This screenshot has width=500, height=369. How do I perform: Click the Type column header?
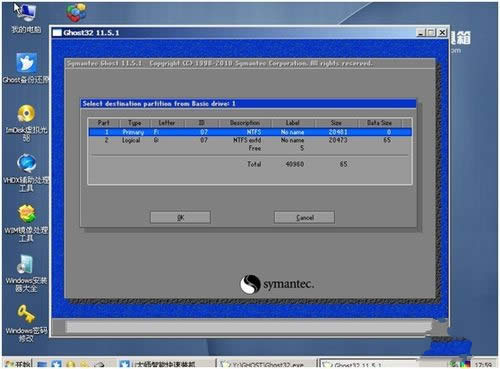click(x=134, y=123)
